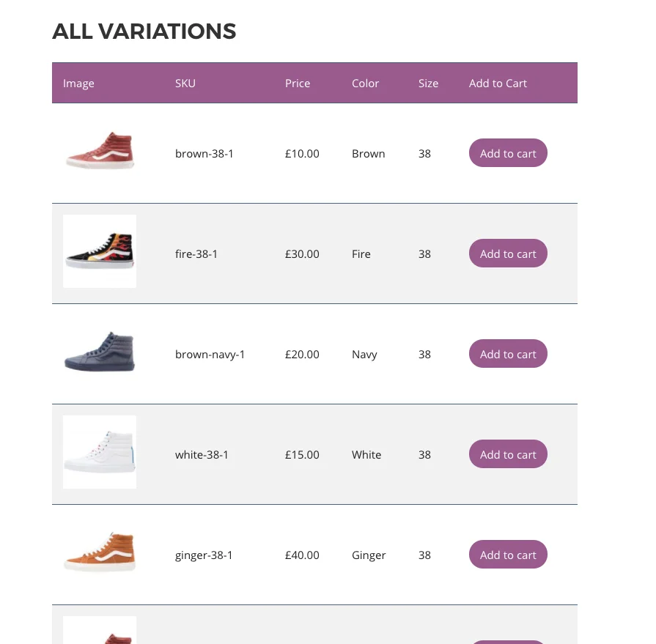Add ginger-38-1 to the cart
The width and height of the screenshot is (656, 644).
click(508, 555)
